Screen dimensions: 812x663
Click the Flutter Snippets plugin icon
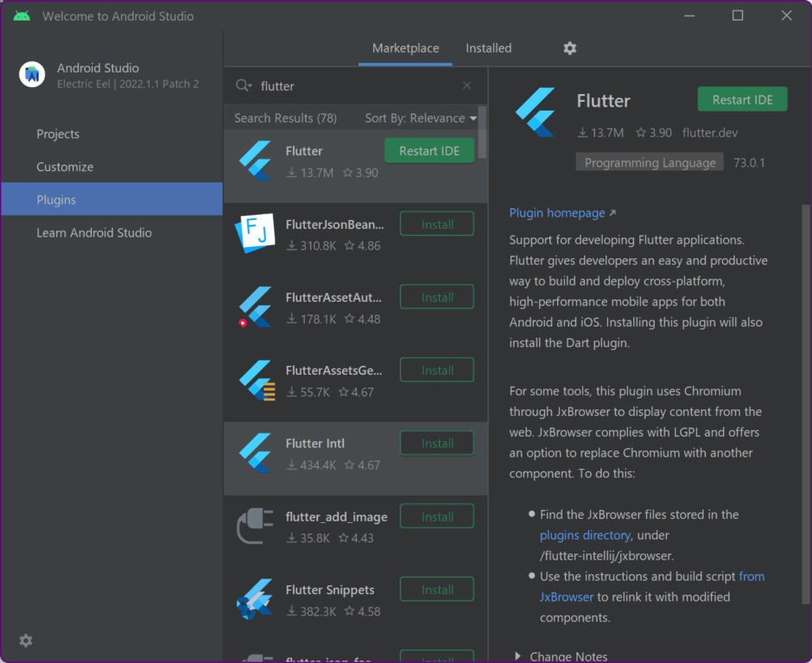[x=255, y=600]
